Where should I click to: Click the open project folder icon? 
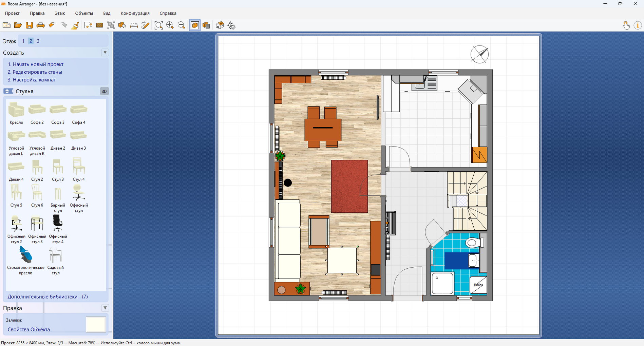tap(18, 25)
